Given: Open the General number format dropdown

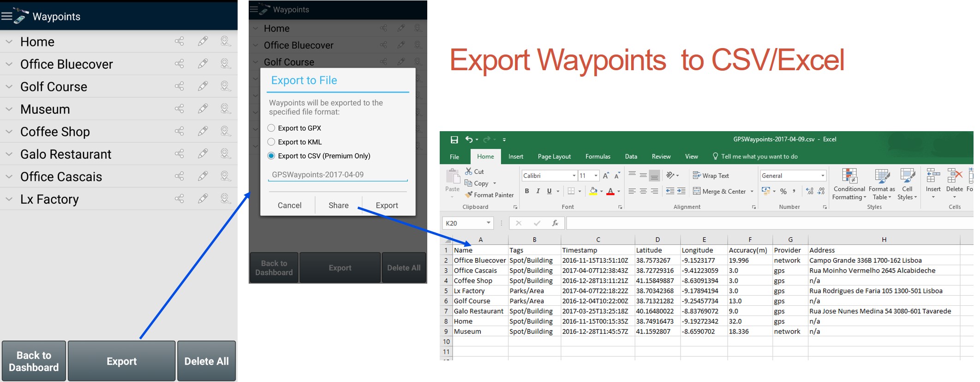Looking at the screenshot, I should pos(822,176).
